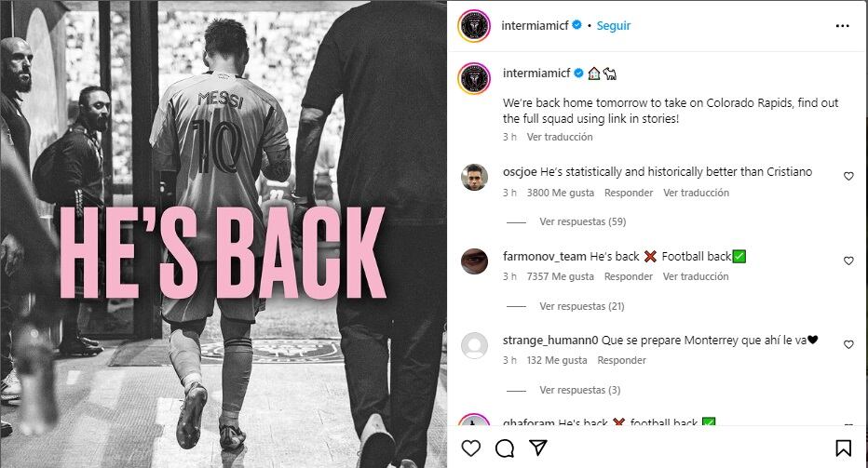The height and width of the screenshot is (468, 868).
Task: Open intermiamicf profile picture in header
Action: [474, 25]
